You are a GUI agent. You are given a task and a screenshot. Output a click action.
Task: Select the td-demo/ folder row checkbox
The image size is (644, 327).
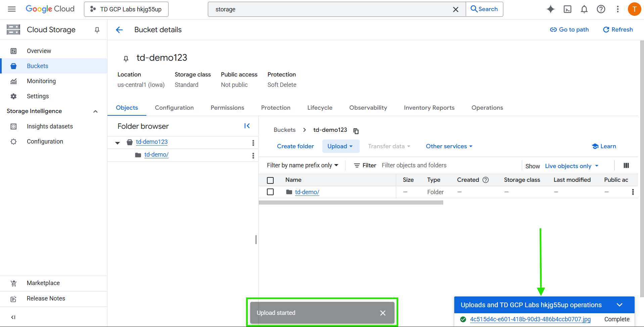270,192
